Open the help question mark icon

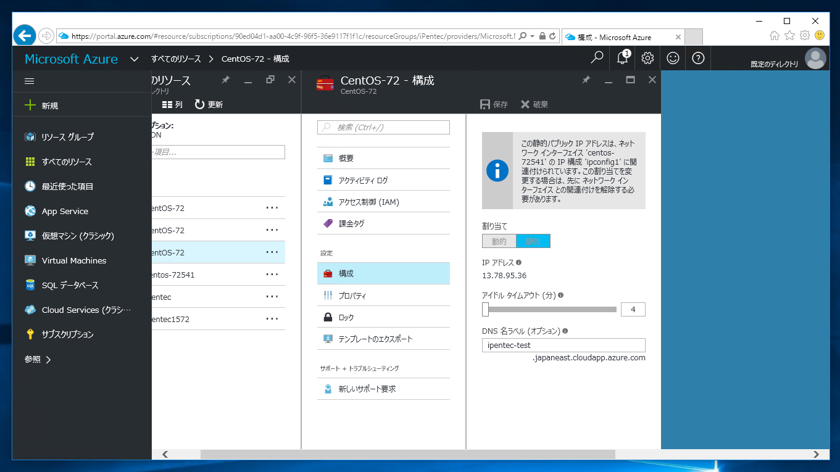(x=698, y=58)
